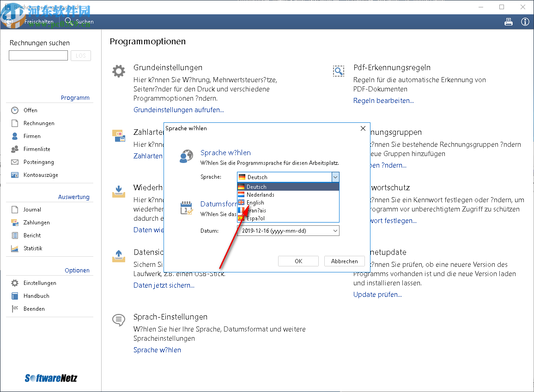Open Kontoauszüge in the sidebar
This screenshot has width=534, height=392.
pos(41,175)
